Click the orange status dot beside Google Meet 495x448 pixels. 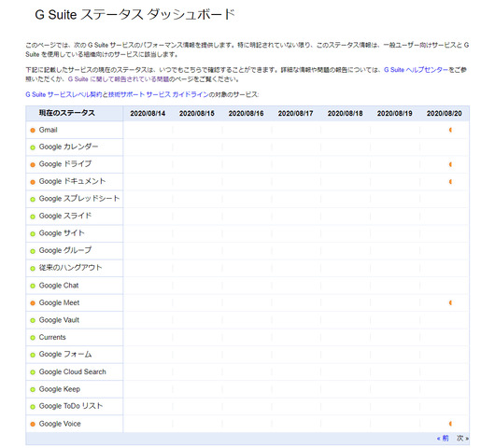pos(33,303)
